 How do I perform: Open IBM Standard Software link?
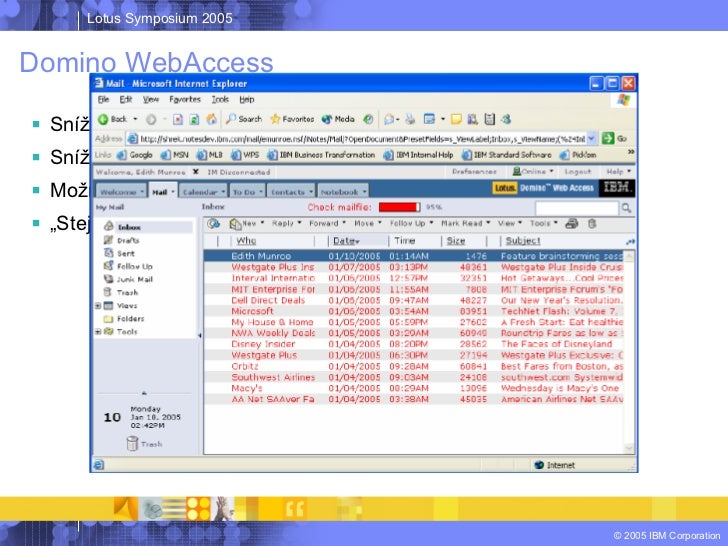pyautogui.click(x=507, y=155)
